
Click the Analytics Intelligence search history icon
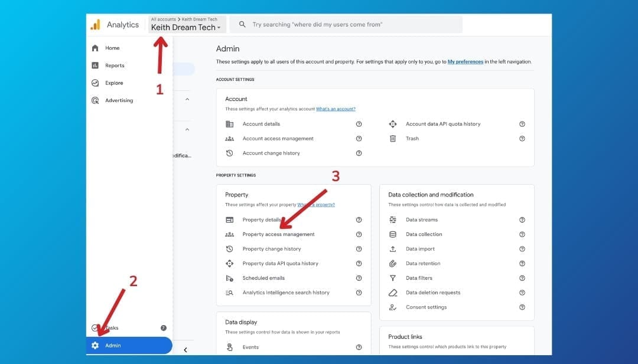coord(229,293)
